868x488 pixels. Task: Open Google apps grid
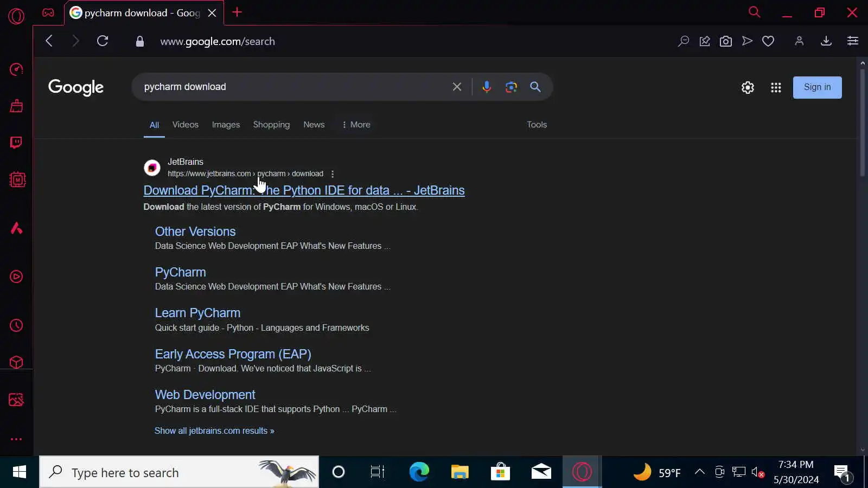[776, 87]
